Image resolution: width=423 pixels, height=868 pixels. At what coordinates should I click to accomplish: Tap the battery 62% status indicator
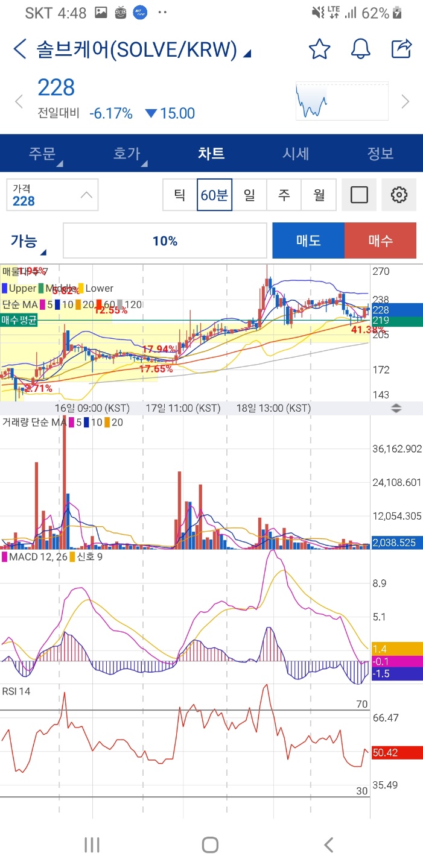[x=383, y=13]
